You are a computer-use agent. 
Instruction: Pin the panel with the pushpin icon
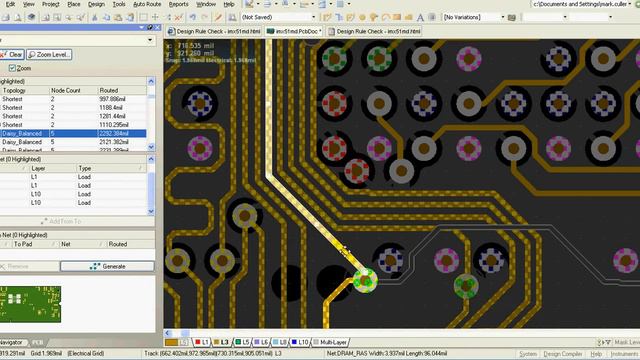(x=150, y=27)
